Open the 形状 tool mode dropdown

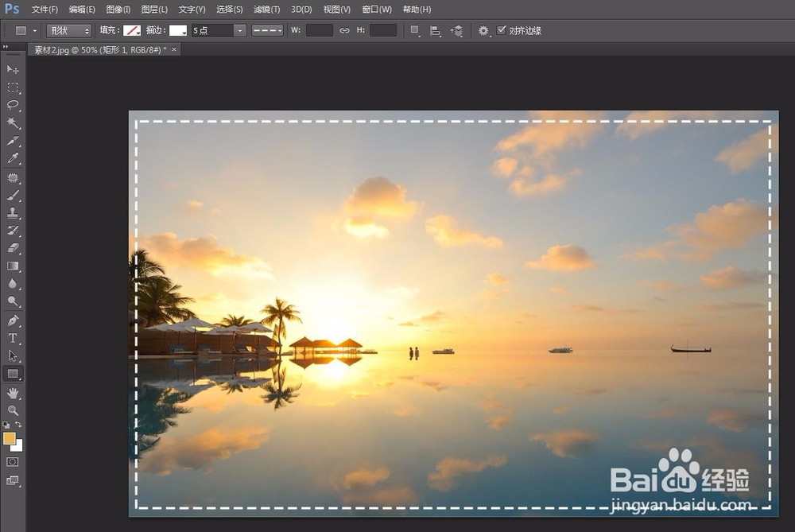tap(69, 31)
